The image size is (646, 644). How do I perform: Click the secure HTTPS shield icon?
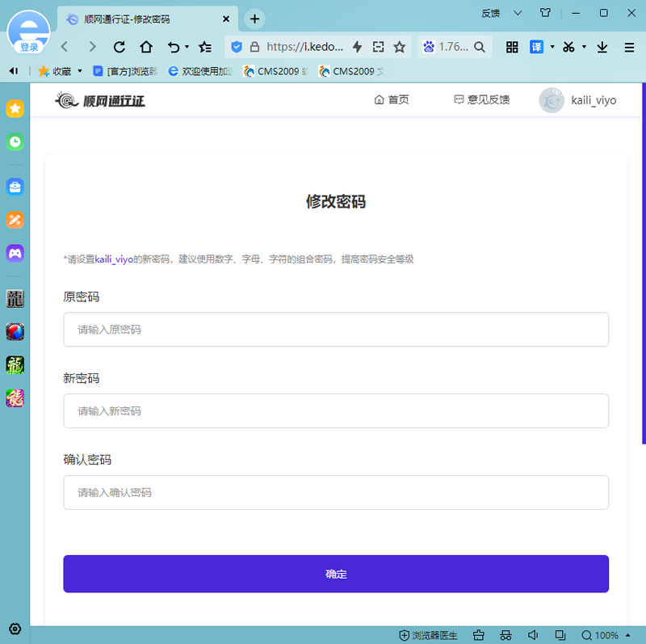pos(236,48)
